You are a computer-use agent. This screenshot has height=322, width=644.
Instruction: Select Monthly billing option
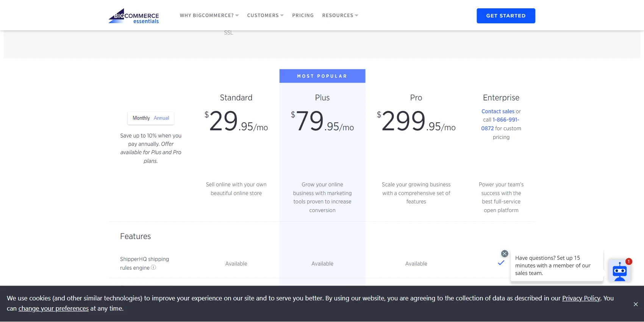coord(141,118)
